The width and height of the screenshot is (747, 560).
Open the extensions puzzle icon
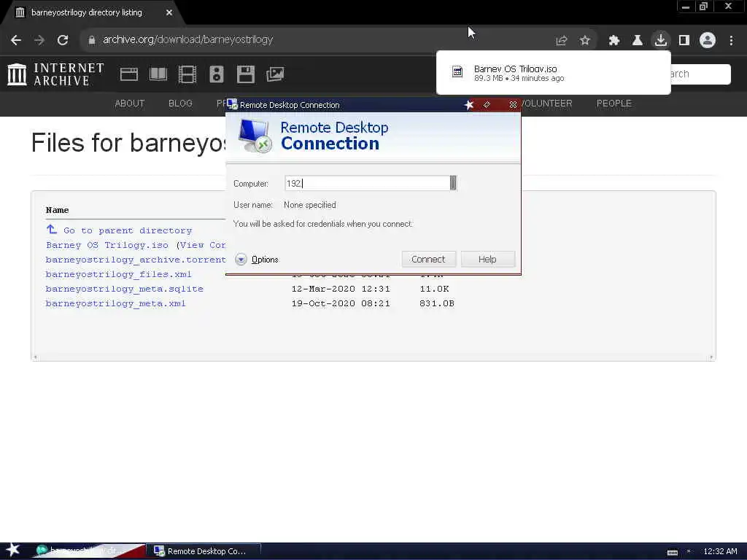point(614,41)
